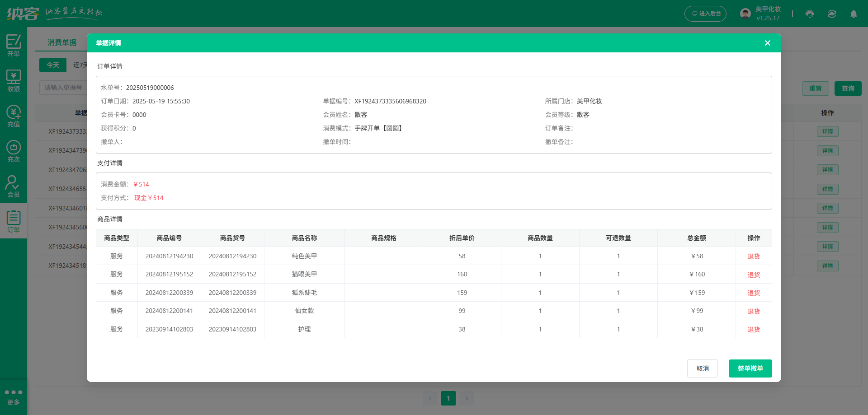Click the 折后单价 column header
Viewport: 868px width, 415px height.
(462, 238)
